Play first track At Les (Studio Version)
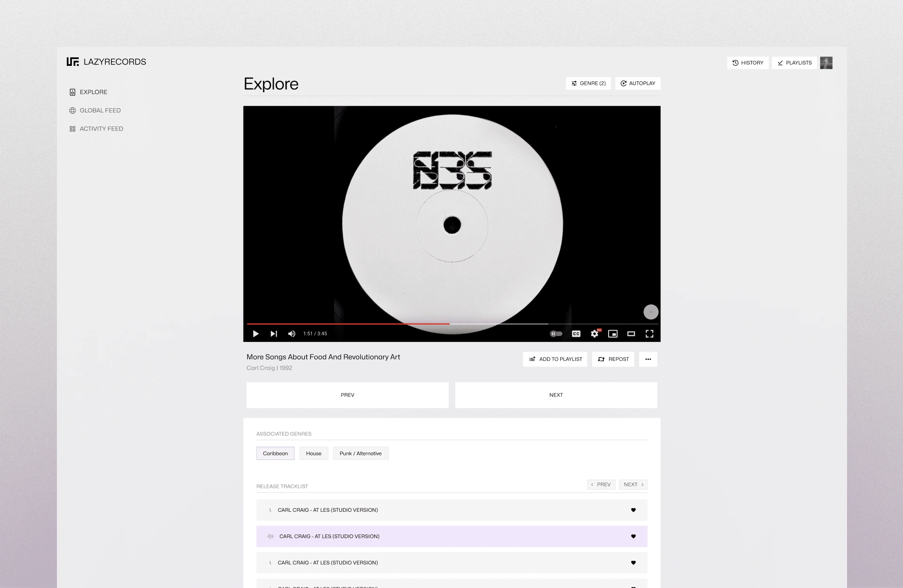The height and width of the screenshot is (588, 903). click(452, 510)
